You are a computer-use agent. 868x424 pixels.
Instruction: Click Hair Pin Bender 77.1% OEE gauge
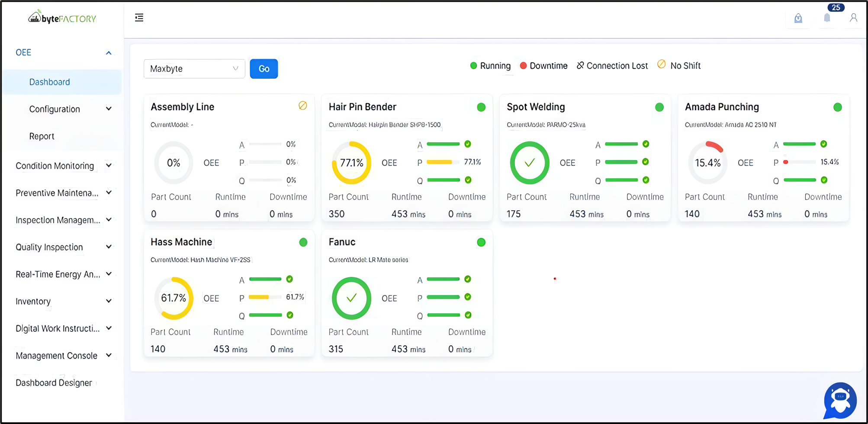point(351,163)
